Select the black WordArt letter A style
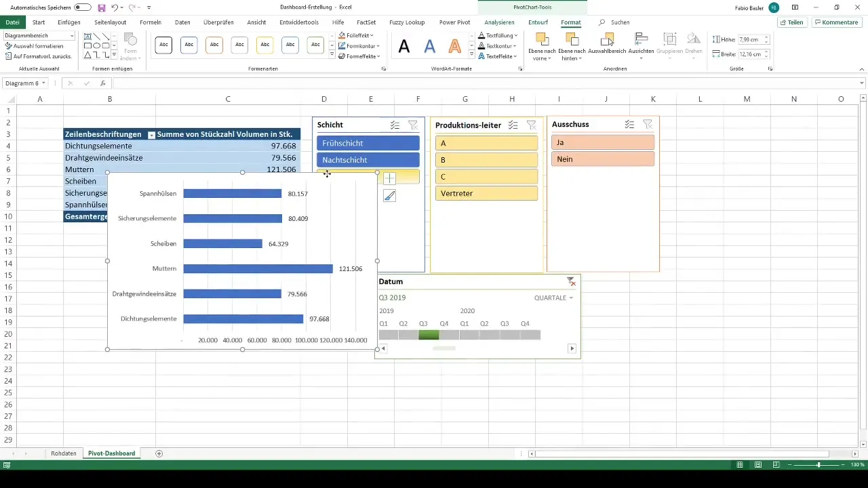Viewport: 868px width, 488px height. (404, 46)
